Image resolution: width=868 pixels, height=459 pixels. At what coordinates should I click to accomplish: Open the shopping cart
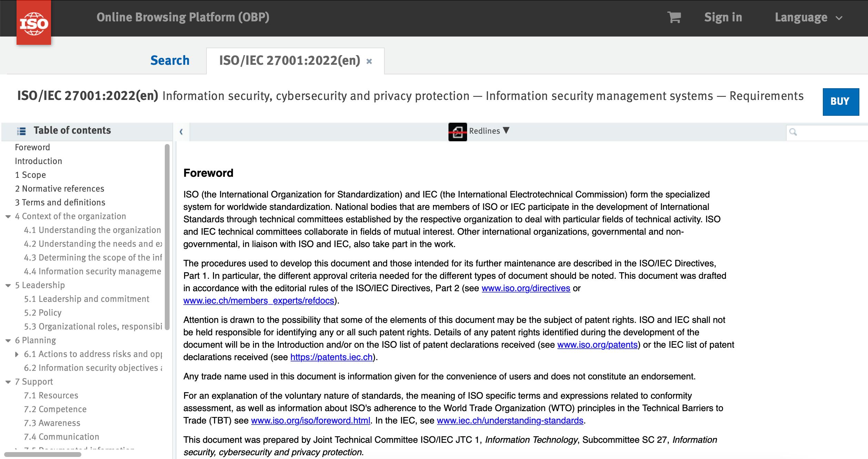click(674, 17)
